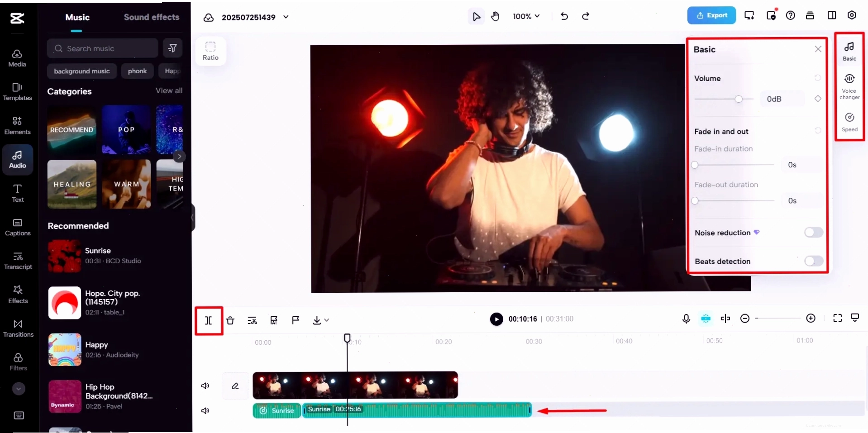Select the Basic audio tab
The height and width of the screenshot is (433, 868).
pos(849,52)
